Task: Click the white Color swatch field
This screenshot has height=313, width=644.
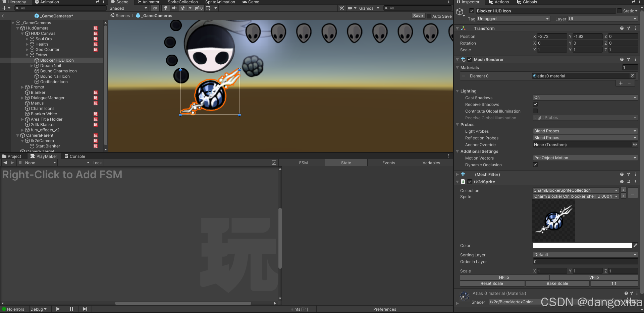Action: tap(582, 245)
